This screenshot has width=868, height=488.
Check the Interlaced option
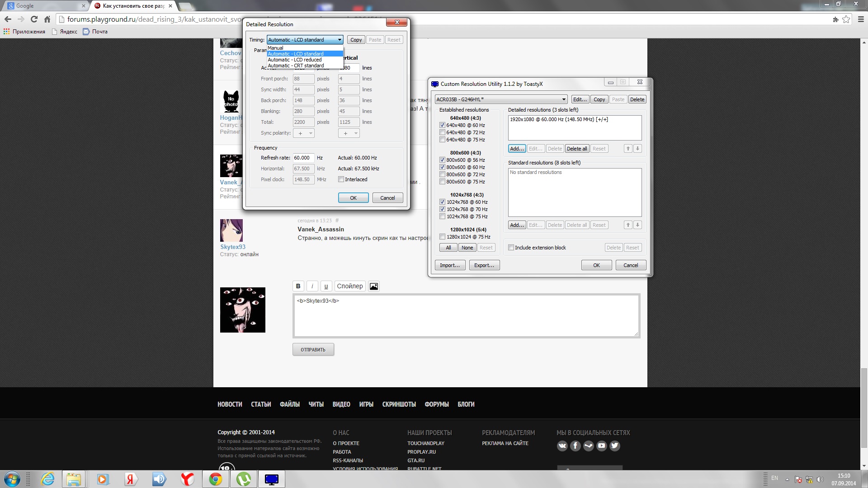341,179
